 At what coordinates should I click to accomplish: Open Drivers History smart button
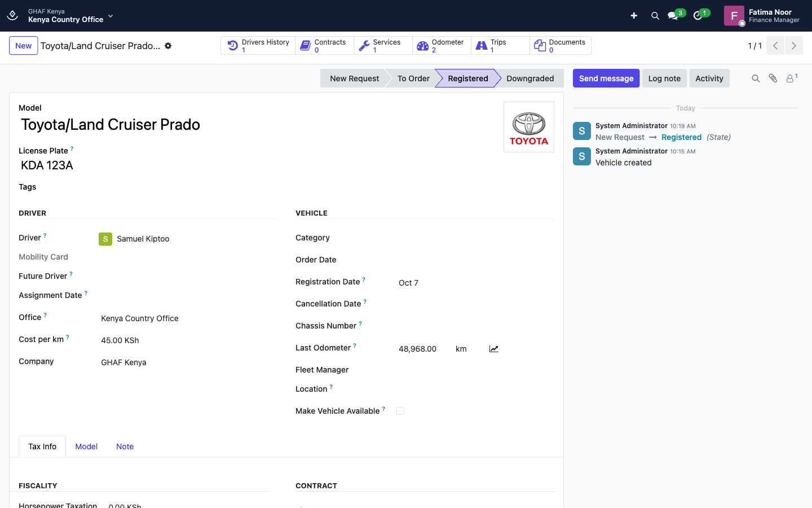[x=258, y=46]
